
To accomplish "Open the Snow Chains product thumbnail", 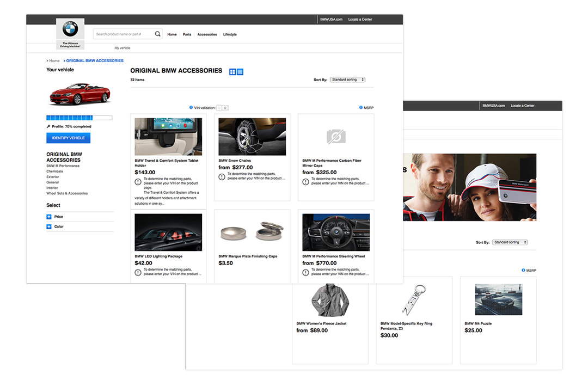I will [x=252, y=137].
